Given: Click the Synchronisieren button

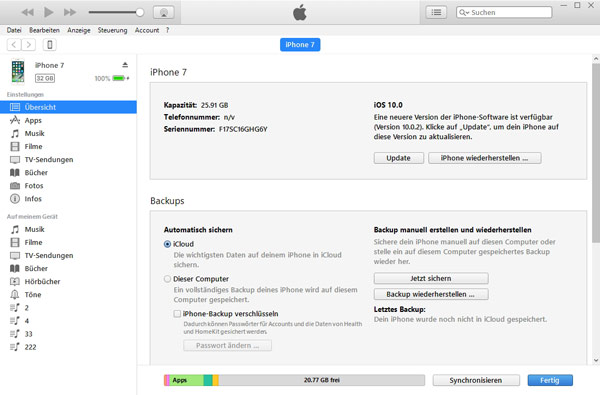Looking at the screenshot, I should point(476,380).
